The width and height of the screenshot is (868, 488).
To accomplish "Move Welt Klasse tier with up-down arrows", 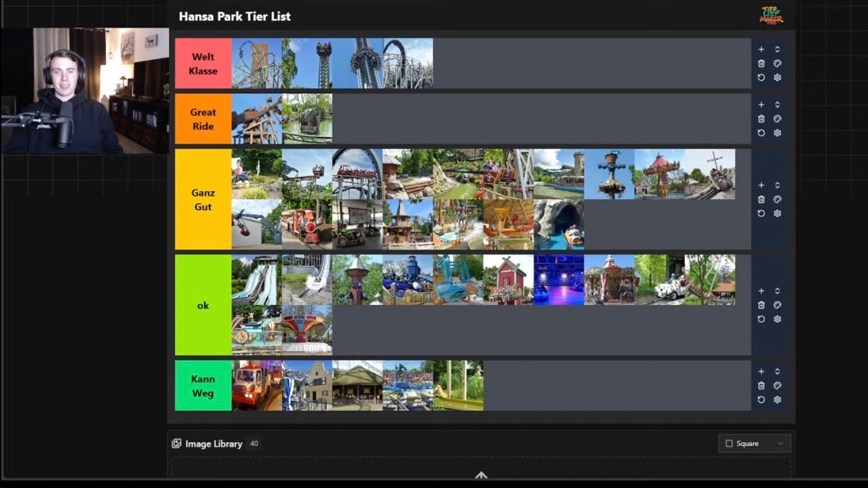I will (777, 49).
